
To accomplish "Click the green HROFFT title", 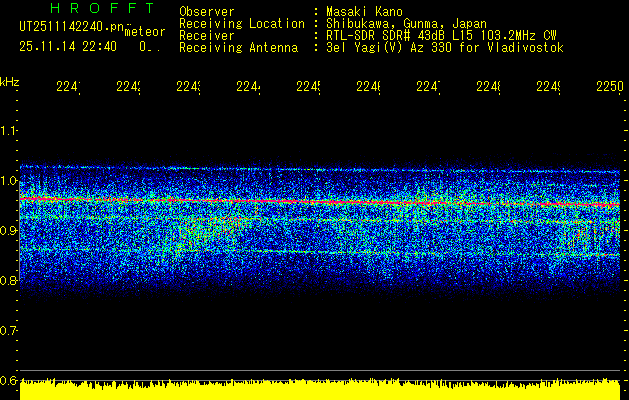I will coord(102,8).
